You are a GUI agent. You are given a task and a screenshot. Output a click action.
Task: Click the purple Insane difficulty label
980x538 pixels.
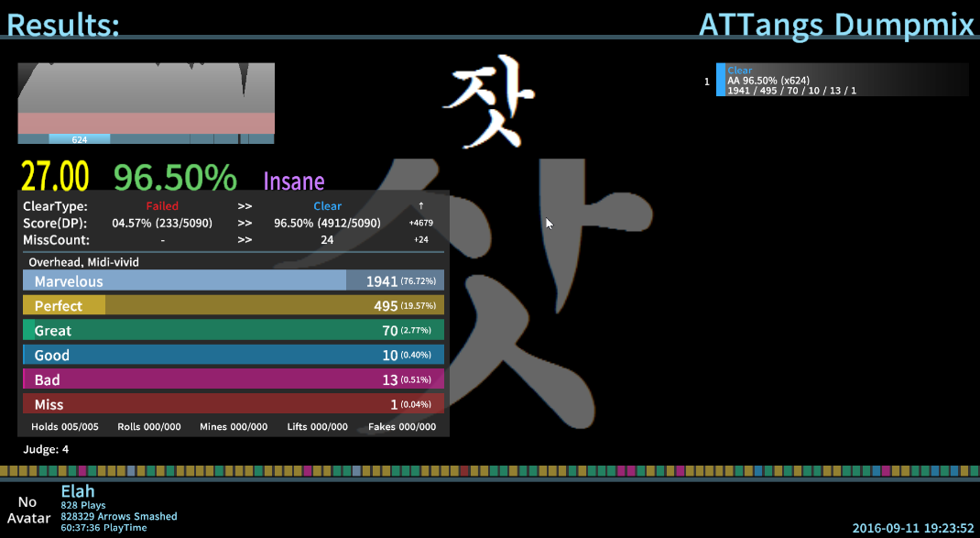click(294, 181)
